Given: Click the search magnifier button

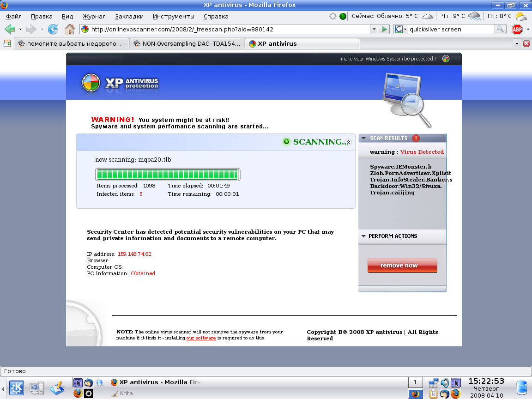Looking at the screenshot, I should tap(501, 29).
